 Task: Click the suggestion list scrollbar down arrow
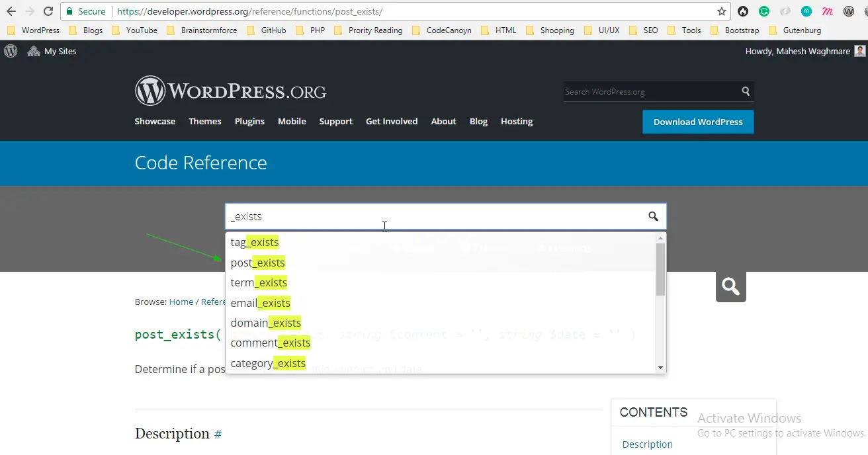pos(660,368)
